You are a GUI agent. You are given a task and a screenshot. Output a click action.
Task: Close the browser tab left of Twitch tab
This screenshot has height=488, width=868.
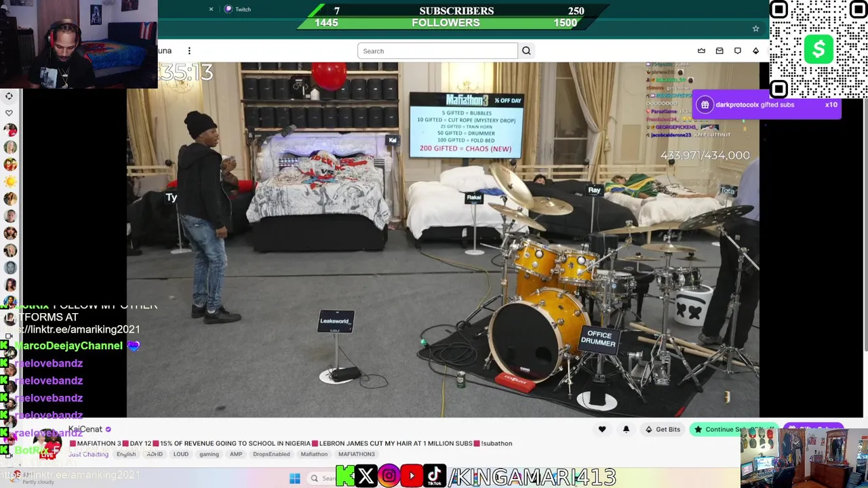[x=211, y=9]
